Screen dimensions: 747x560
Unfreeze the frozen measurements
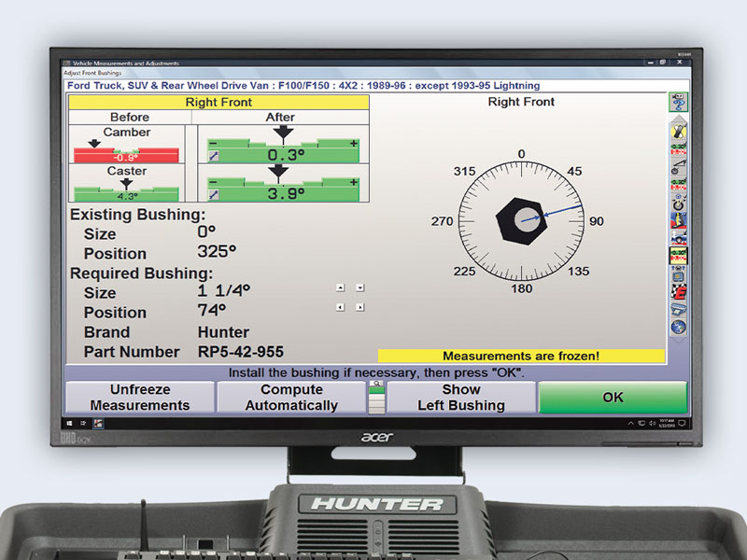click(138, 397)
